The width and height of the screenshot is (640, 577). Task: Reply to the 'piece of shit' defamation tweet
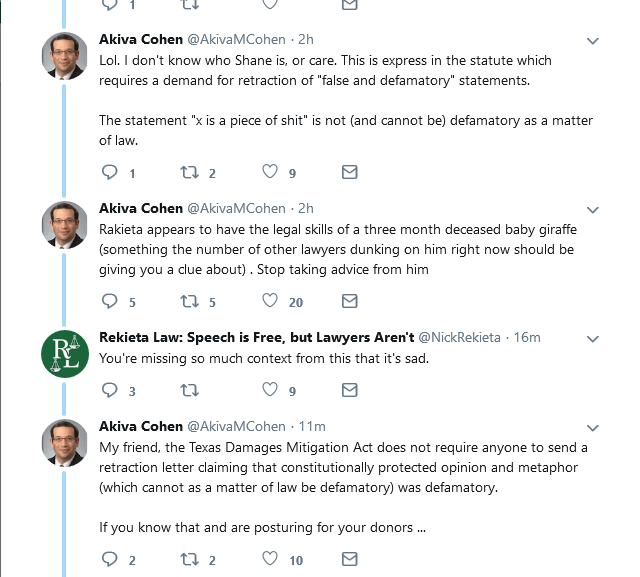[109, 172]
